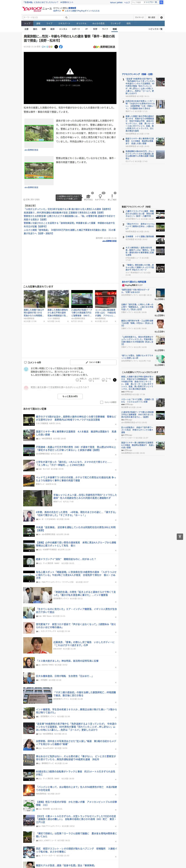Click the back-to-top arrow button
Image resolution: width=186 pixels, height=868 pixels.
[x=180, y=536]
